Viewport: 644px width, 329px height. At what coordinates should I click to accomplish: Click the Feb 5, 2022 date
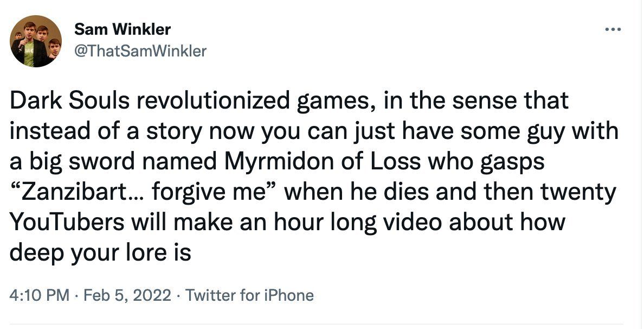(127, 295)
